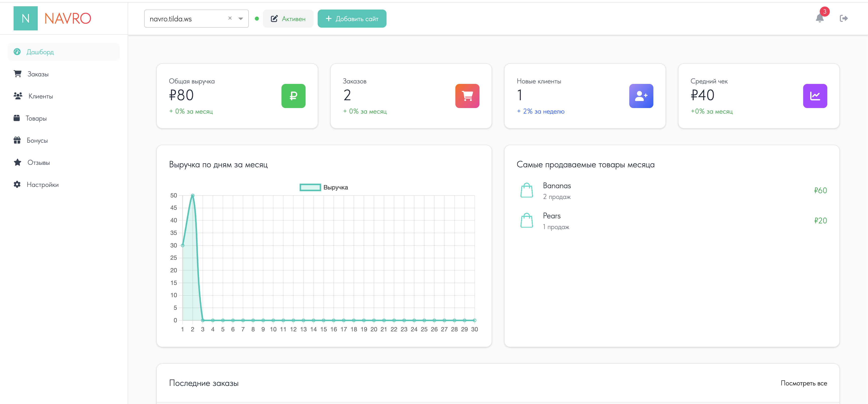Screen dimensions: 868x404
Task: Click the Посмотреть все link
Action: (804, 383)
